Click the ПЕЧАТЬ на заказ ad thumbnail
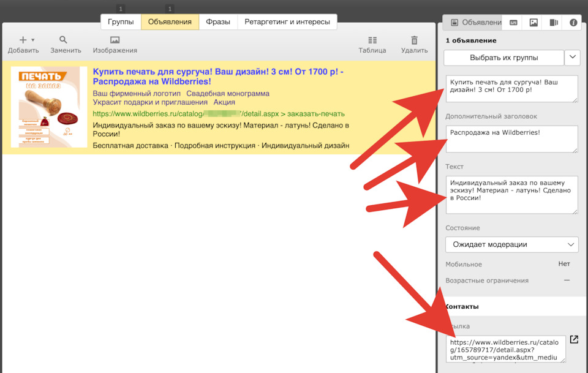The image size is (588, 373). [49, 107]
